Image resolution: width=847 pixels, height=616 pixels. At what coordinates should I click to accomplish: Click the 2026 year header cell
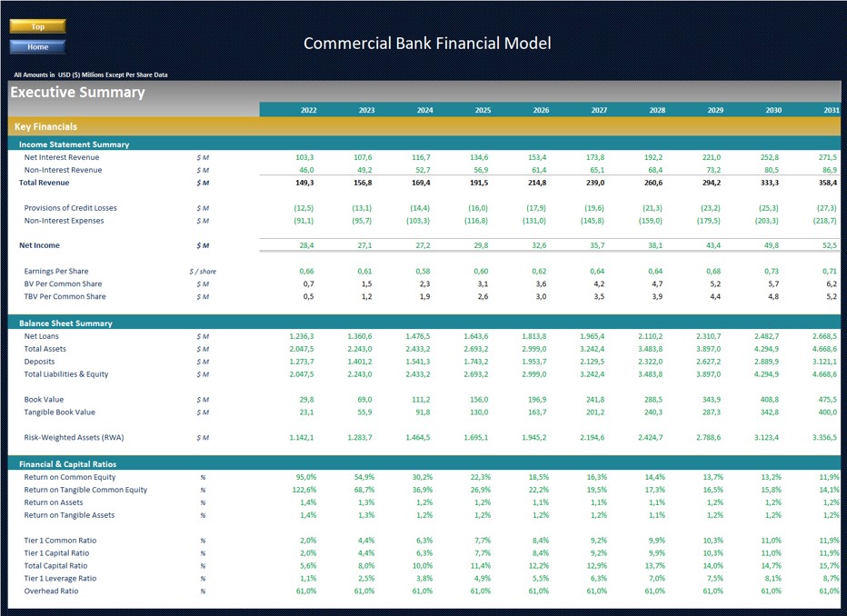click(541, 109)
